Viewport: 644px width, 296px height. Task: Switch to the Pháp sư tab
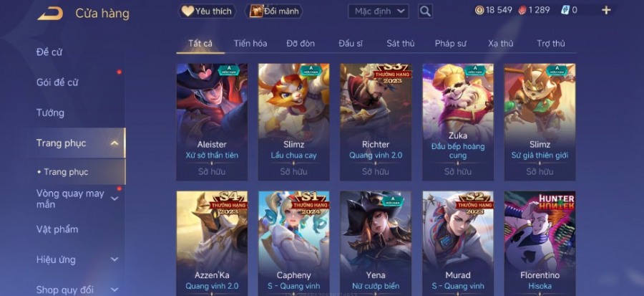point(451,44)
